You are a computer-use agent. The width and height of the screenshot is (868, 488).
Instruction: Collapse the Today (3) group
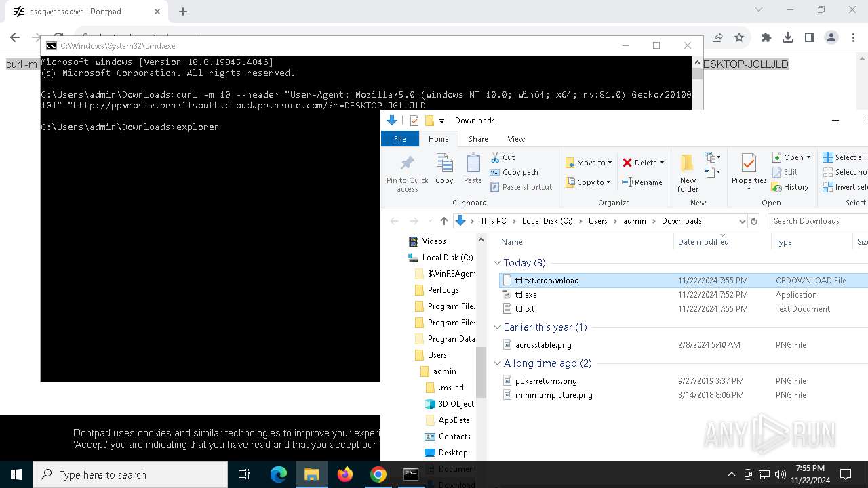pos(497,263)
